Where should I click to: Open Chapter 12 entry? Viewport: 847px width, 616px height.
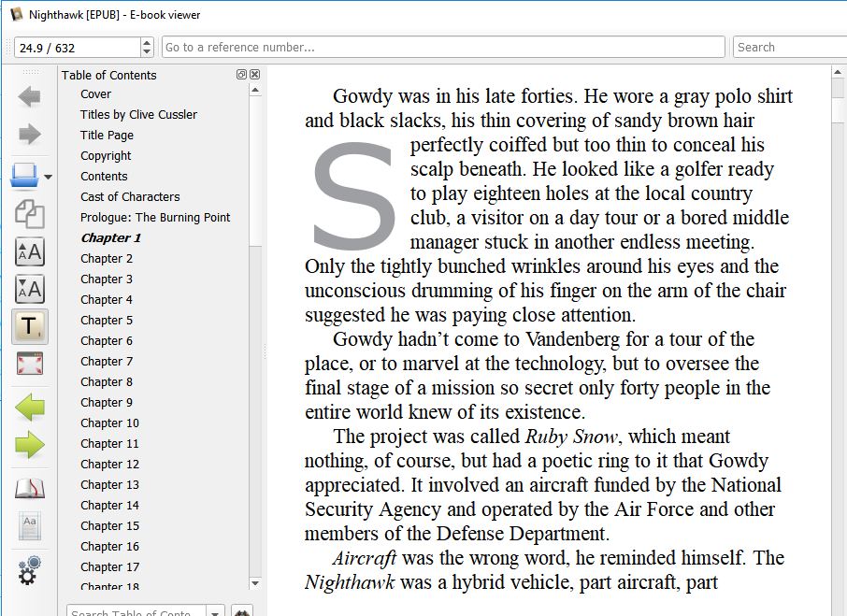[109, 464]
